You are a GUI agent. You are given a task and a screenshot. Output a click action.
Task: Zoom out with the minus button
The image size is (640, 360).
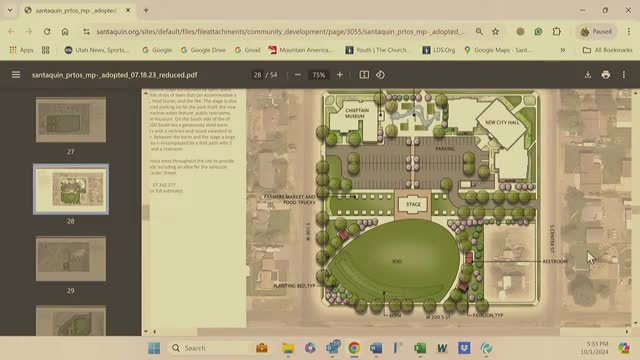tap(298, 75)
